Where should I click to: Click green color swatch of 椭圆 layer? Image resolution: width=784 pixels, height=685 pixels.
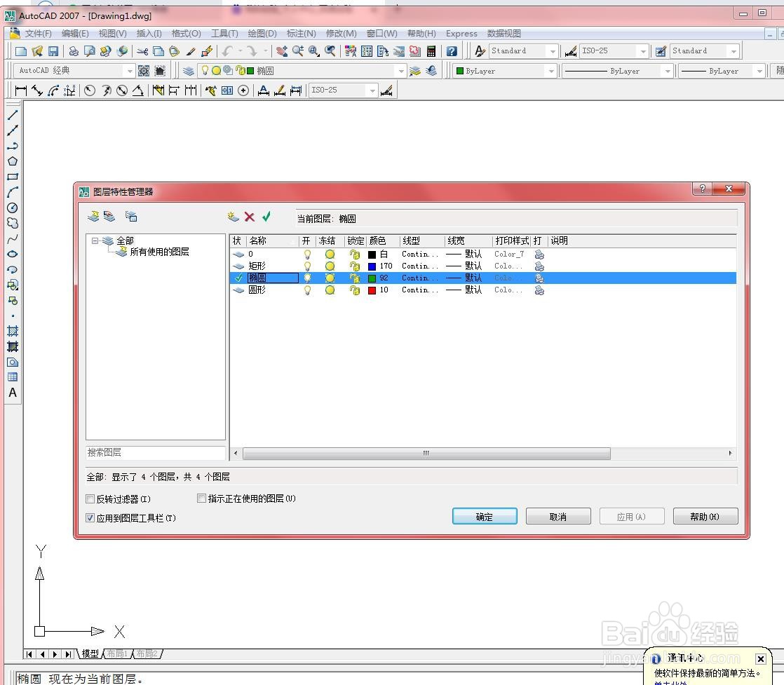pos(372,278)
